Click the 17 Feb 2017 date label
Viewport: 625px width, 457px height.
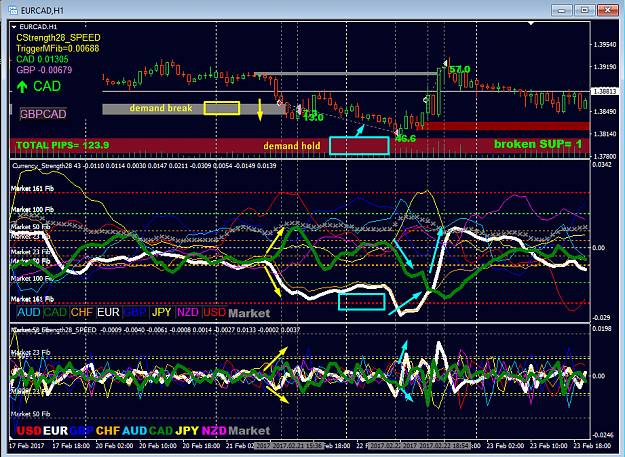[x=27, y=445]
